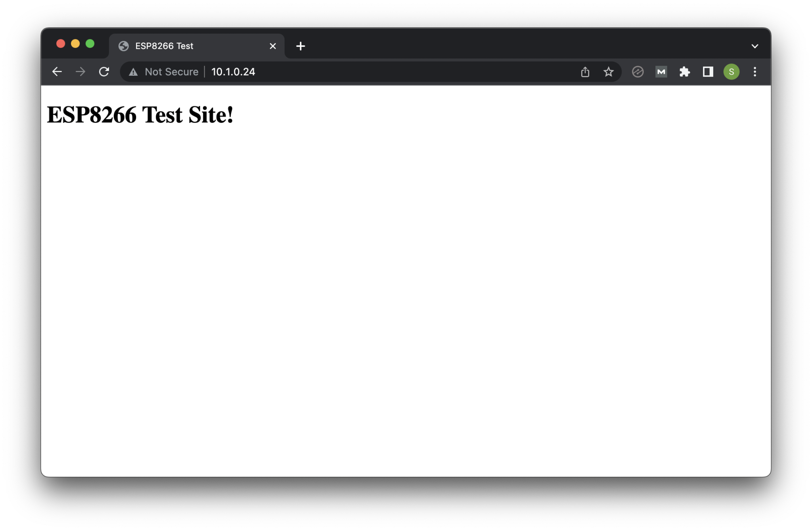Click the Not Secure warning indicator
812x531 pixels.
tap(164, 72)
